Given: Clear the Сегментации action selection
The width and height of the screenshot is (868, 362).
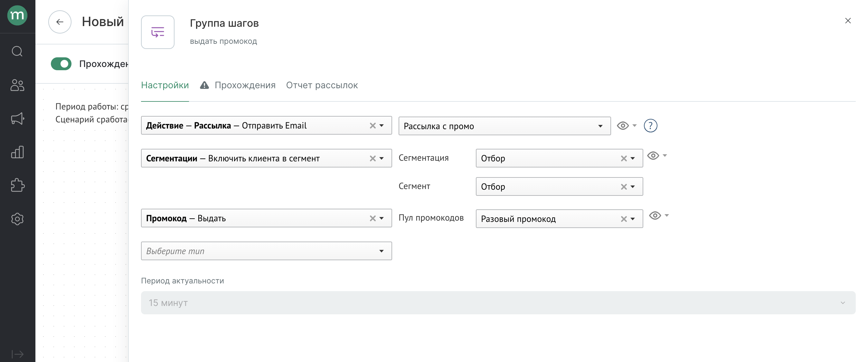Looking at the screenshot, I should [372, 158].
